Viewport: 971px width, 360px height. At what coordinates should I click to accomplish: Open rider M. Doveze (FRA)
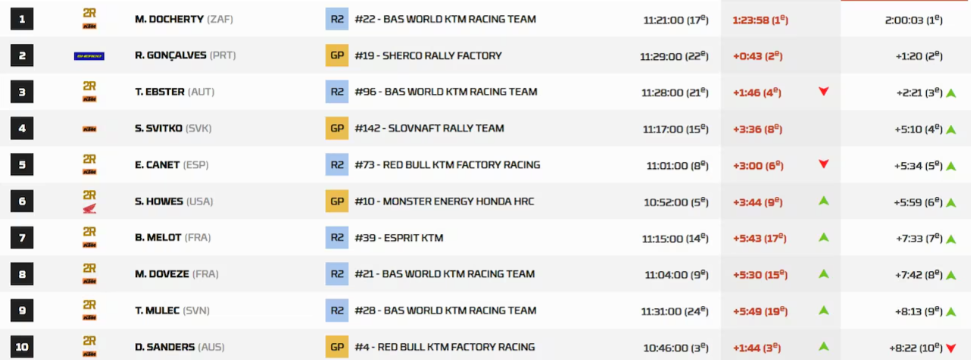(x=176, y=274)
